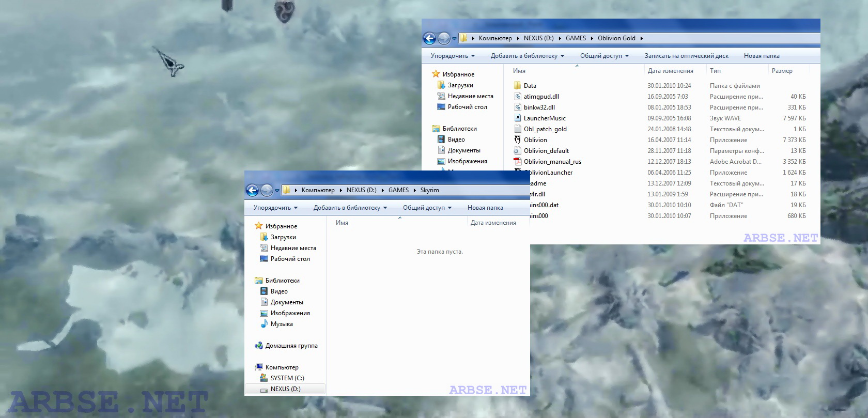This screenshot has width=868, height=418.
Task: Open Рабочий стол in Skyrim window sidebar
Action: [285, 259]
